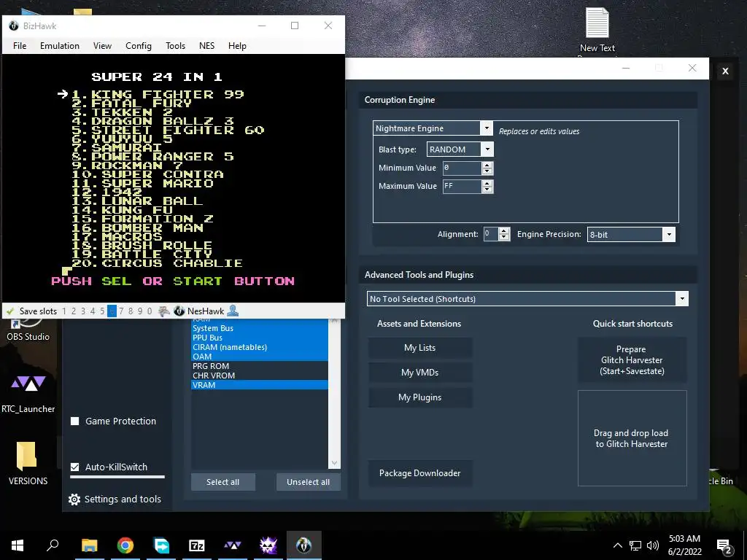
Task: Click Unselect all memory domains
Action: 309,482
